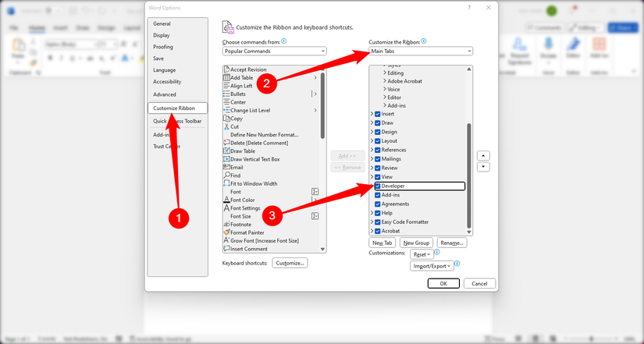Open the Reset dropdown button
644x344 pixels.
coord(422,254)
